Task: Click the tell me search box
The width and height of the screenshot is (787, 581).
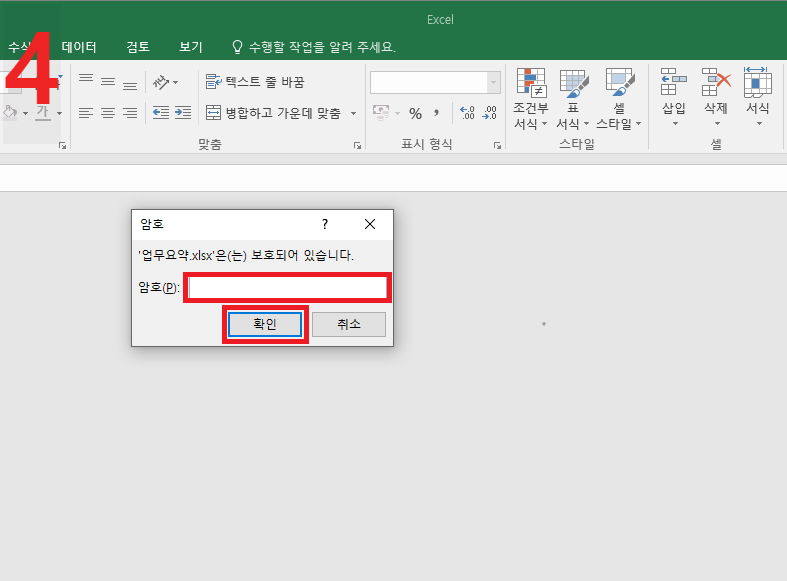Action: click(x=314, y=47)
